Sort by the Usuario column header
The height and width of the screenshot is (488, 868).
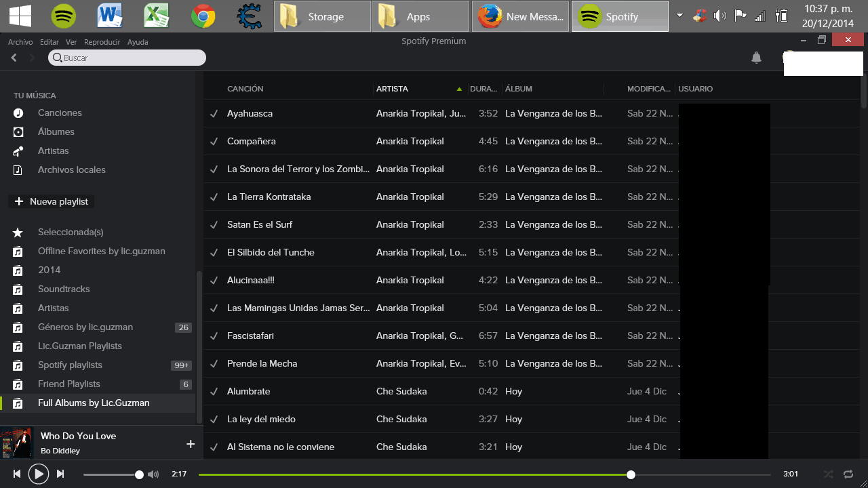point(696,89)
